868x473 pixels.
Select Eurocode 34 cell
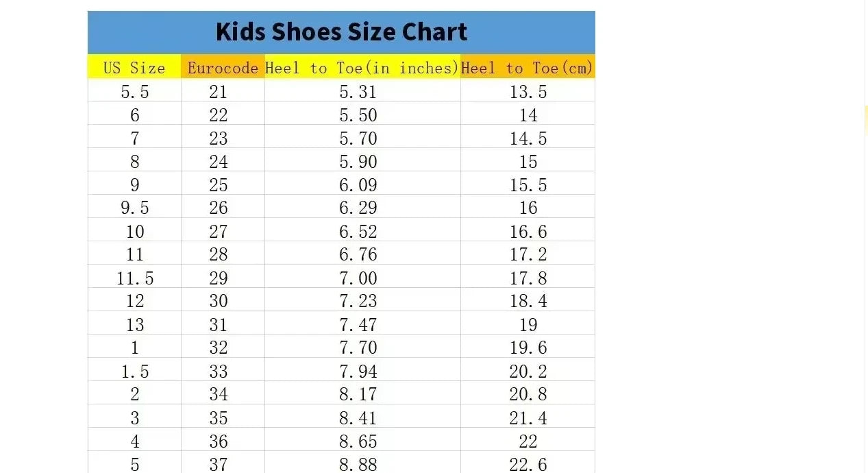[219, 394]
